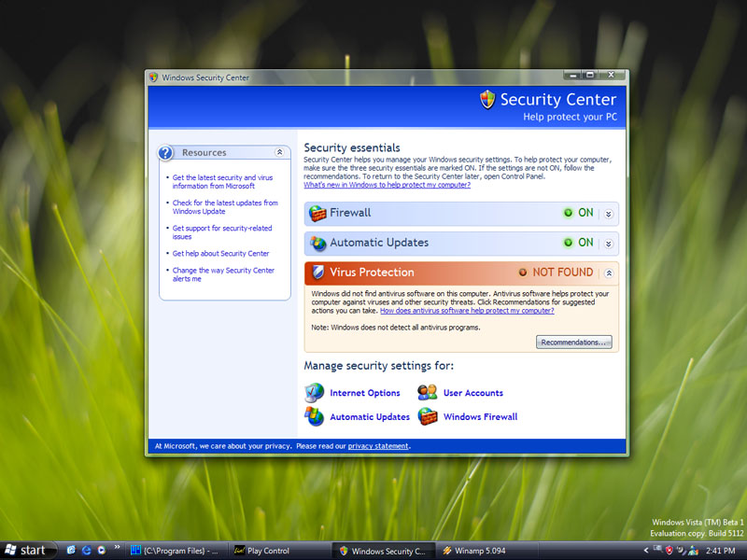This screenshot has height=560, width=747.
Task: Switch to Winamp 5.094 taskbar window
Action: (486, 551)
